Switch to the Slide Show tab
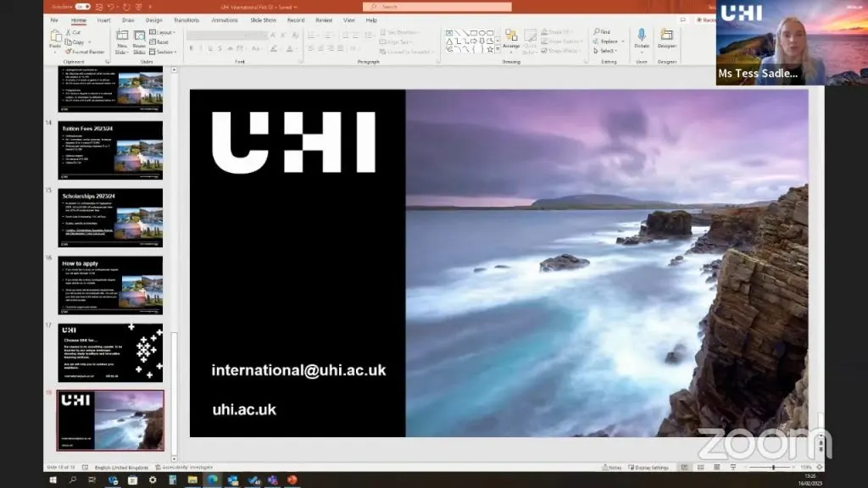868x488 pixels. (x=263, y=20)
